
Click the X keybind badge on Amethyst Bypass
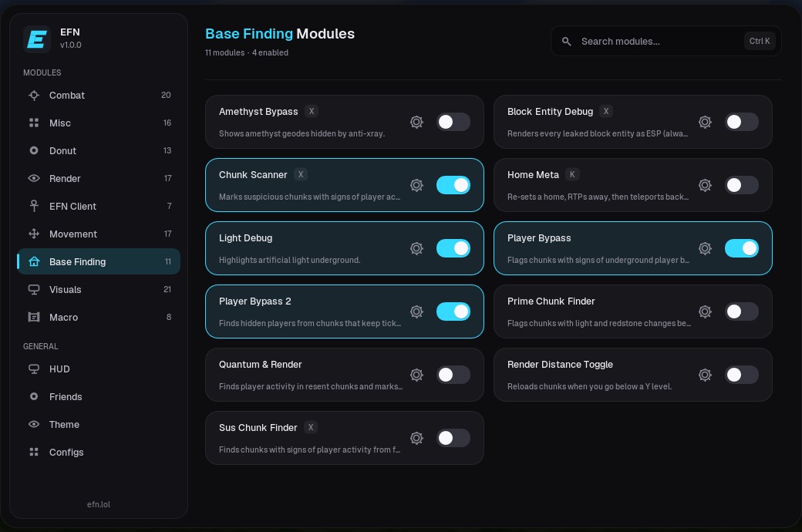312,111
